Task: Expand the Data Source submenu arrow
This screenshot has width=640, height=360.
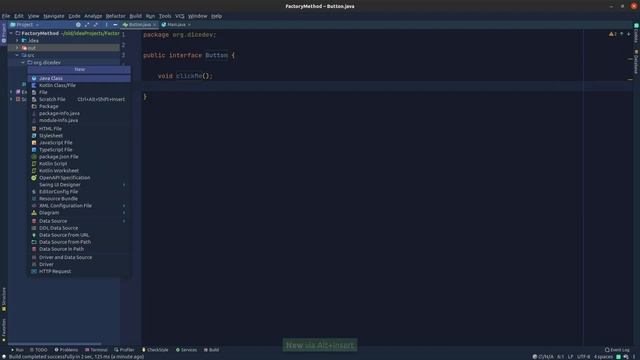Action: 124,221
